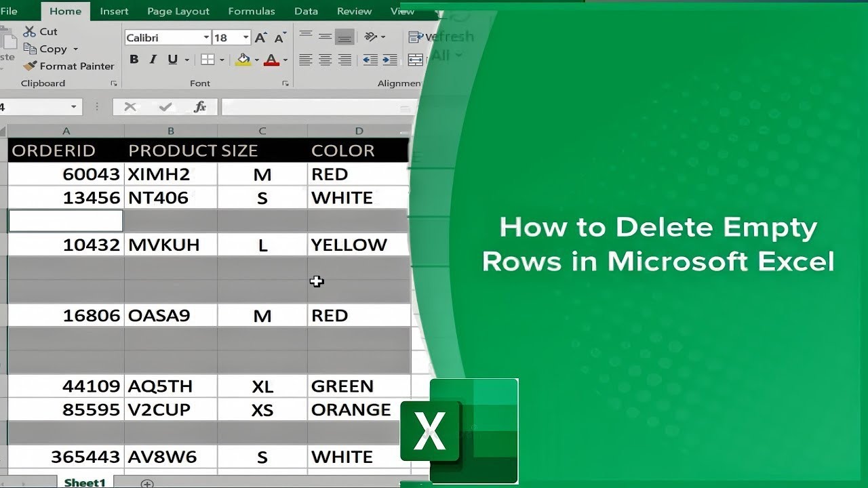
Task: Select cell containing 60043
Action: click(x=66, y=174)
